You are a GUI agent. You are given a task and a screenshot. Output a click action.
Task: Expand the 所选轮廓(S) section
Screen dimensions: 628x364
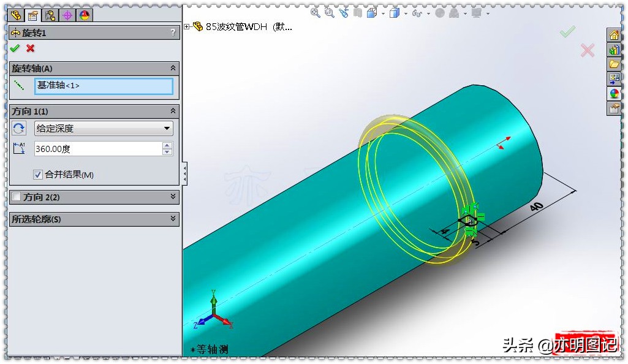(x=173, y=218)
